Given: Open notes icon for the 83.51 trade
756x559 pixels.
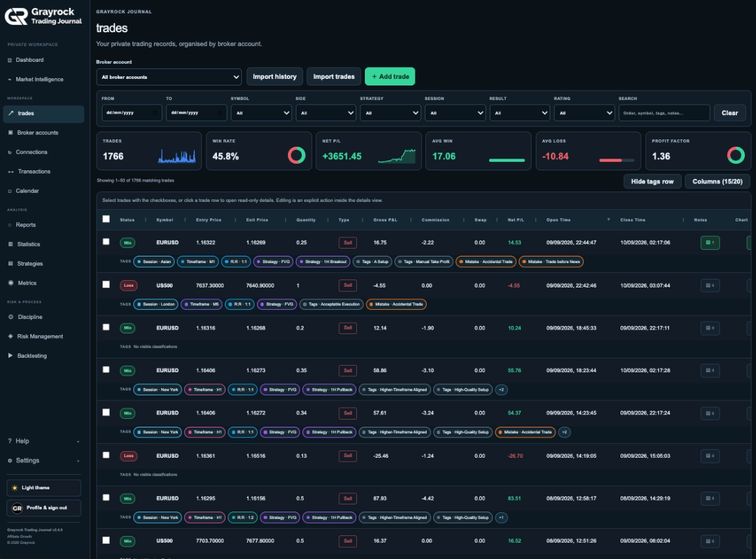Looking at the screenshot, I should [x=710, y=498].
